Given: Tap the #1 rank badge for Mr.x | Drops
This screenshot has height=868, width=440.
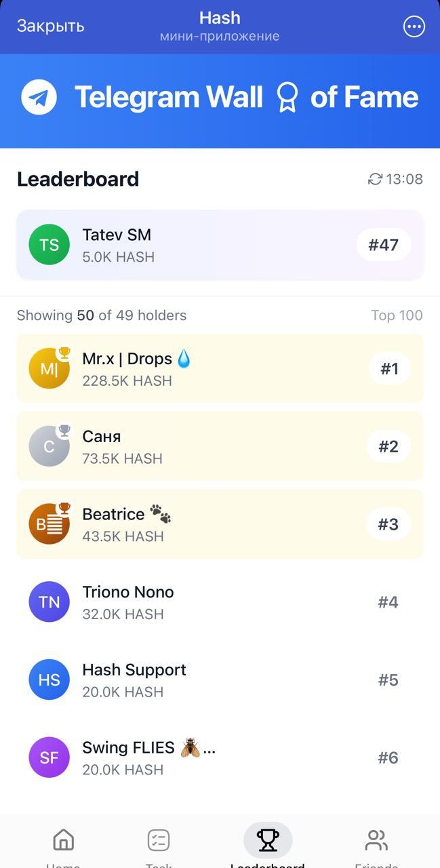Looking at the screenshot, I should (x=389, y=368).
